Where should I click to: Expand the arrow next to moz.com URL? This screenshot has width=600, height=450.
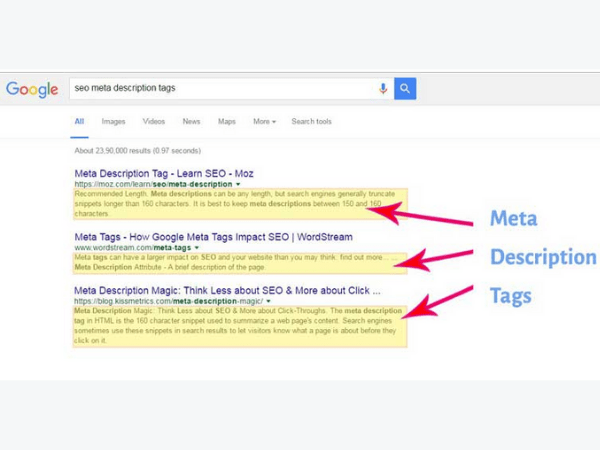point(238,184)
